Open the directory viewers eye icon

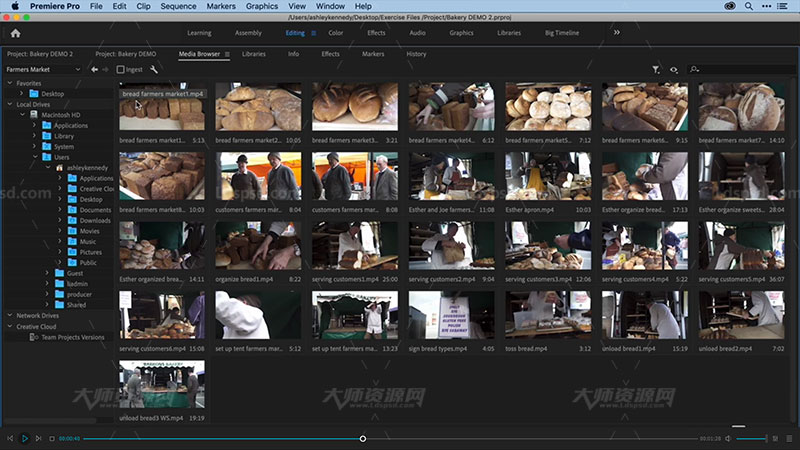click(674, 69)
